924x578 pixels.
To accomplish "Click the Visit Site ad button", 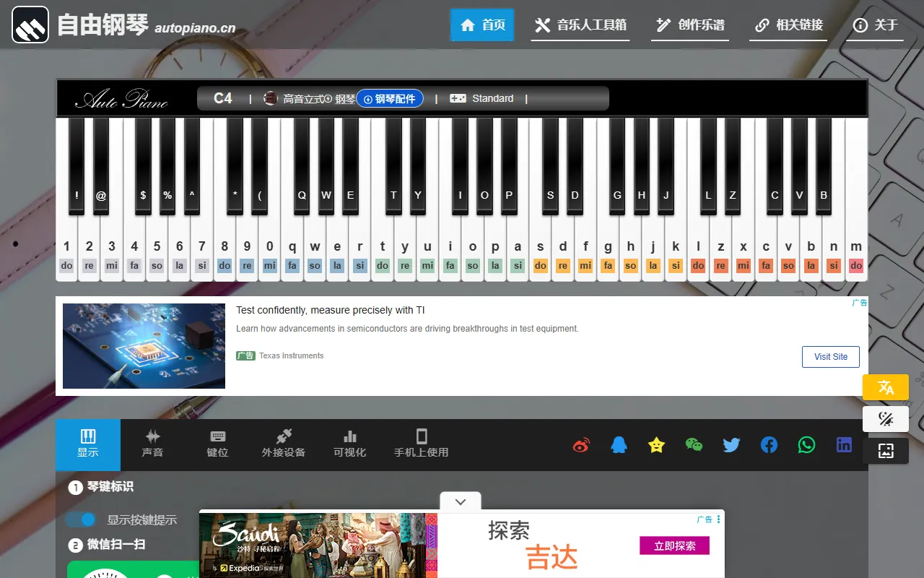I will (830, 357).
